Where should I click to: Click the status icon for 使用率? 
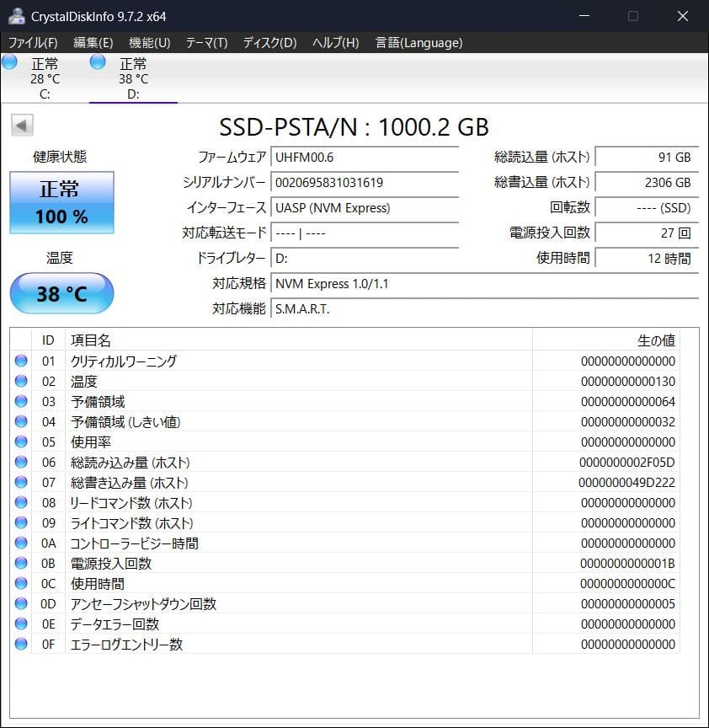point(20,442)
